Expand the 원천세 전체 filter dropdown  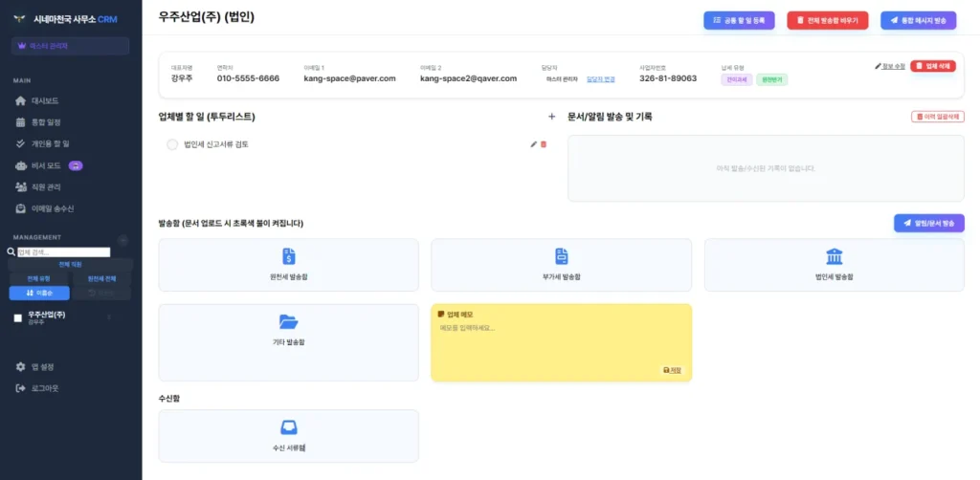[101, 278]
